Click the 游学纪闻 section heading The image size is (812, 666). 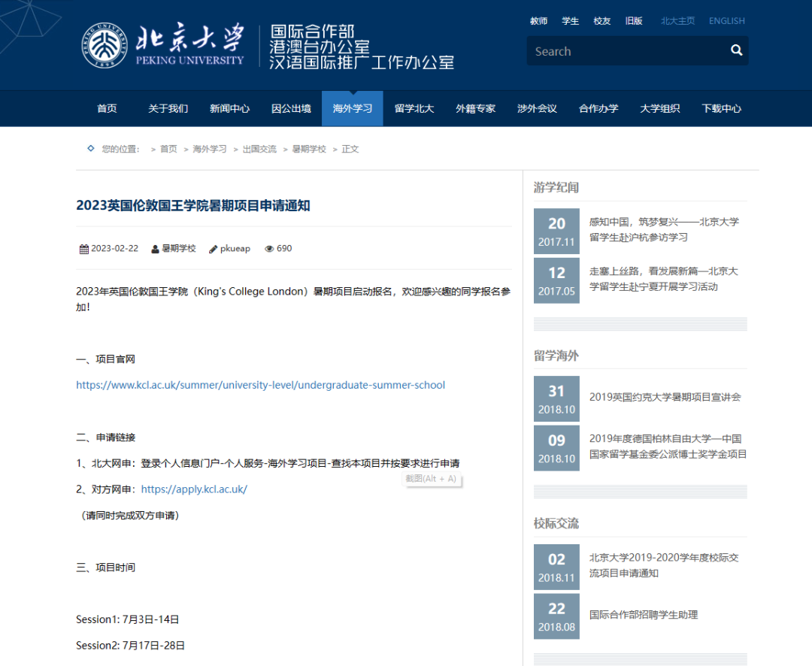(x=556, y=187)
